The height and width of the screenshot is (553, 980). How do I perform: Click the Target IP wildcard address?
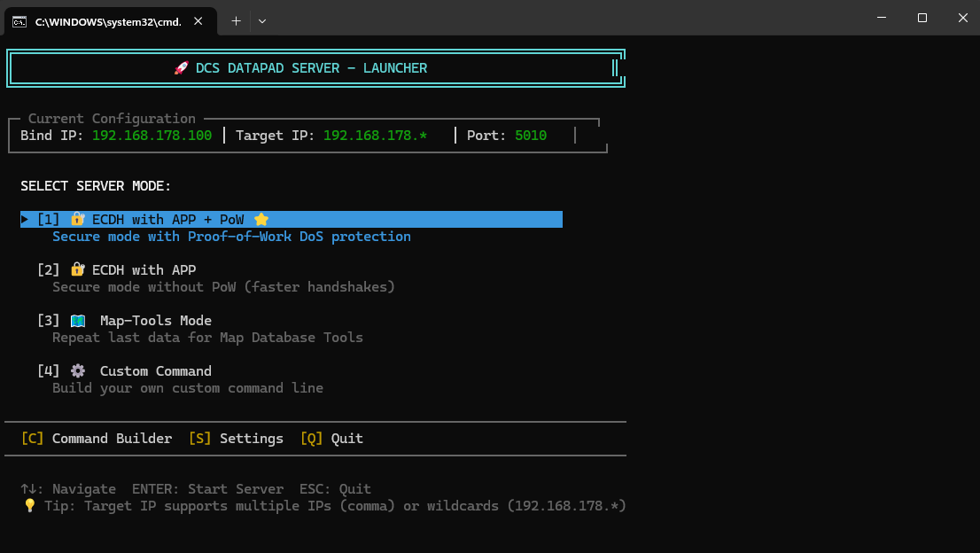coord(375,135)
